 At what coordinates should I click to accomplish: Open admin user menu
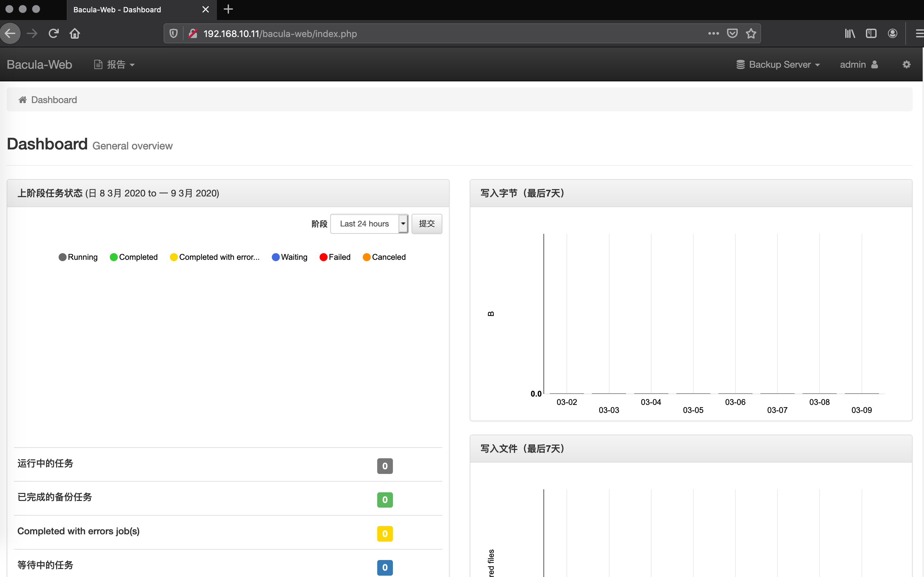pos(858,64)
